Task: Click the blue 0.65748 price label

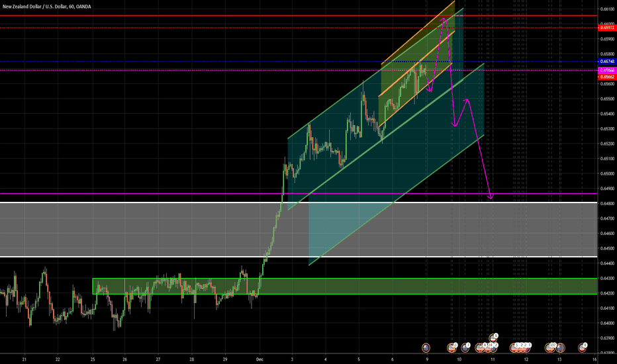Action: click(x=606, y=62)
